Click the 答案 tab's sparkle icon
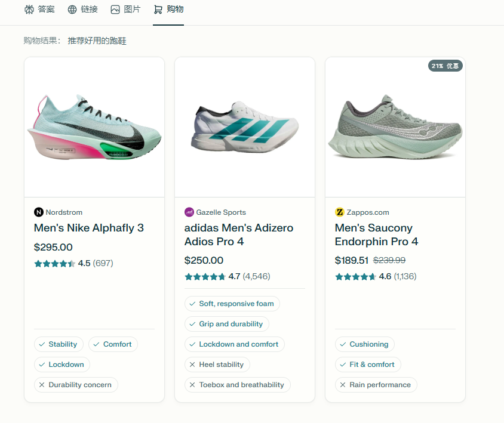This screenshot has height=423, width=504. pyautogui.click(x=29, y=10)
